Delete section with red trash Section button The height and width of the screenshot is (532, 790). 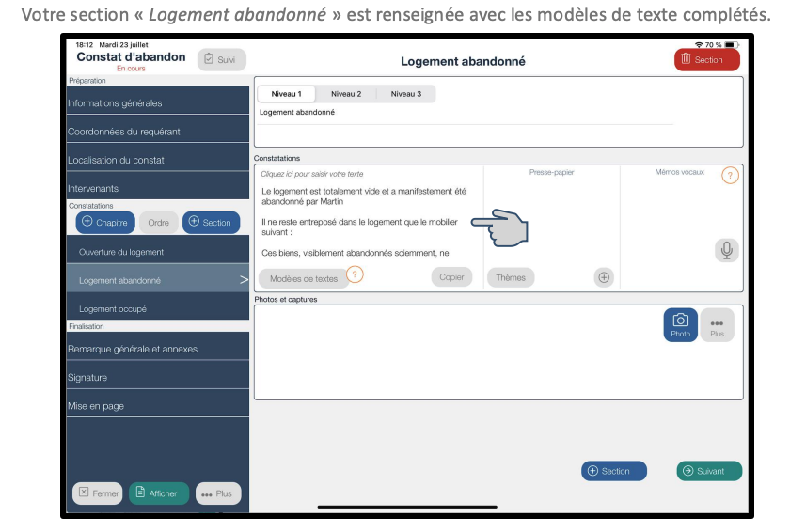[x=706, y=59]
